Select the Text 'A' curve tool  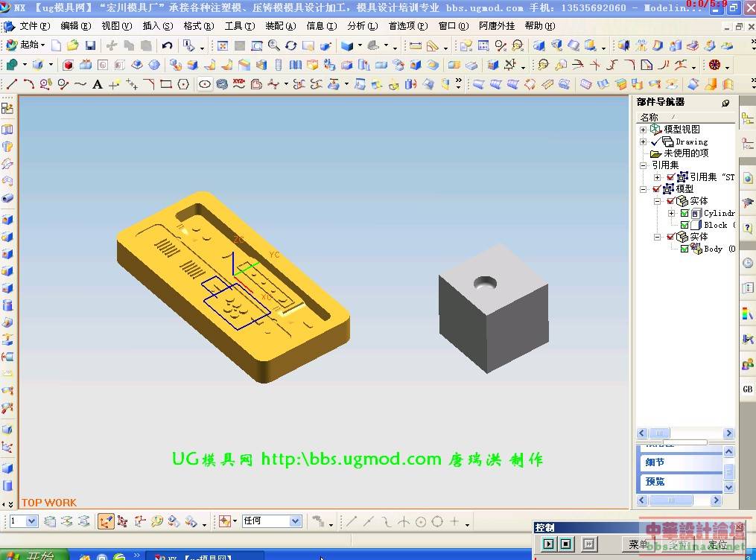click(97, 84)
